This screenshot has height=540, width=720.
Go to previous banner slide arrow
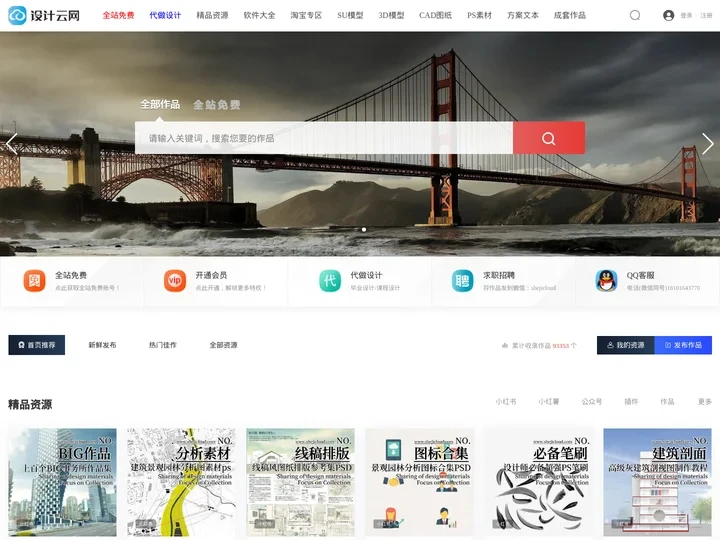[x=11, y=144]
